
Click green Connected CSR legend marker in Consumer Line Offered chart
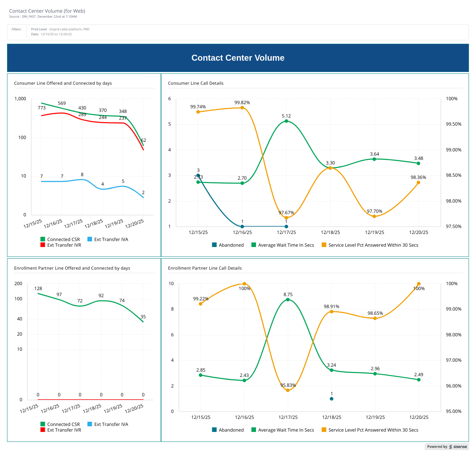click(x=43, y=239)
